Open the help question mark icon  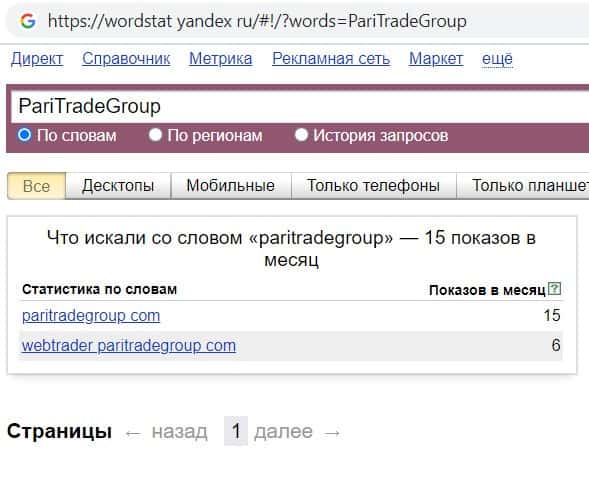[x=554, y=289]
